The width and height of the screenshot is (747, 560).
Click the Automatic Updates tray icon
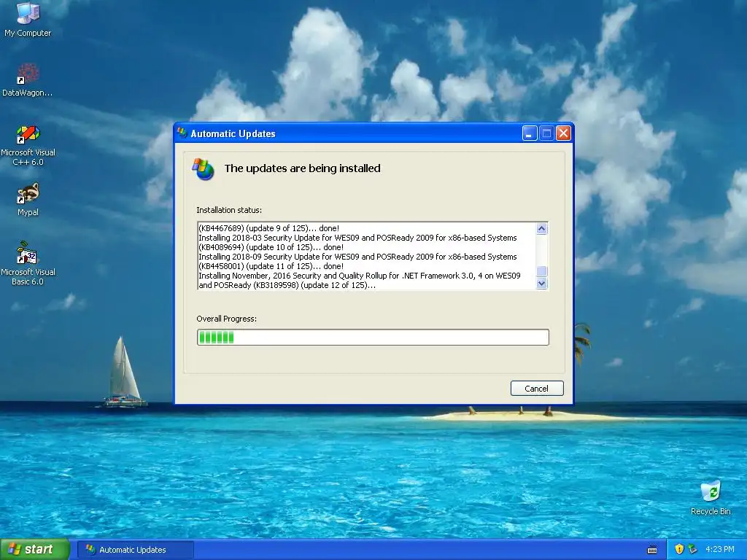tap(693, 549)
